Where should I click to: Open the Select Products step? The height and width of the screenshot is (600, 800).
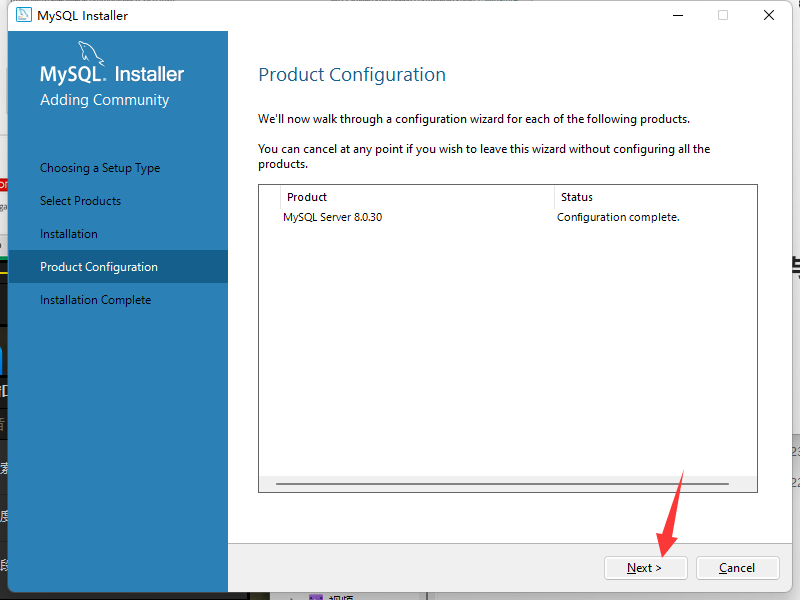(x=81, y=201)
